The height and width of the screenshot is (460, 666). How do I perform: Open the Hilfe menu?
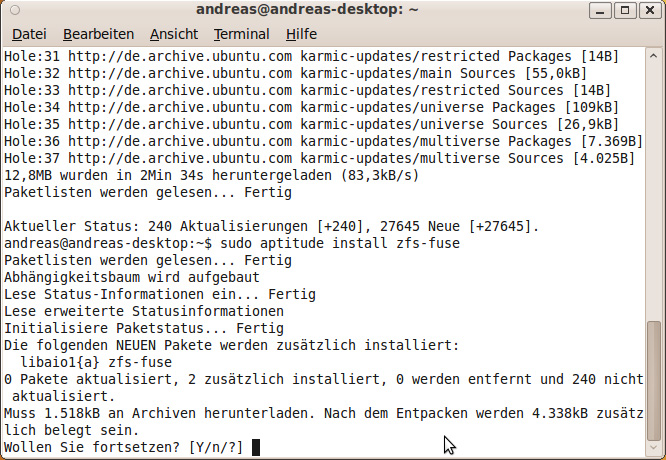[x=301, y=34]
